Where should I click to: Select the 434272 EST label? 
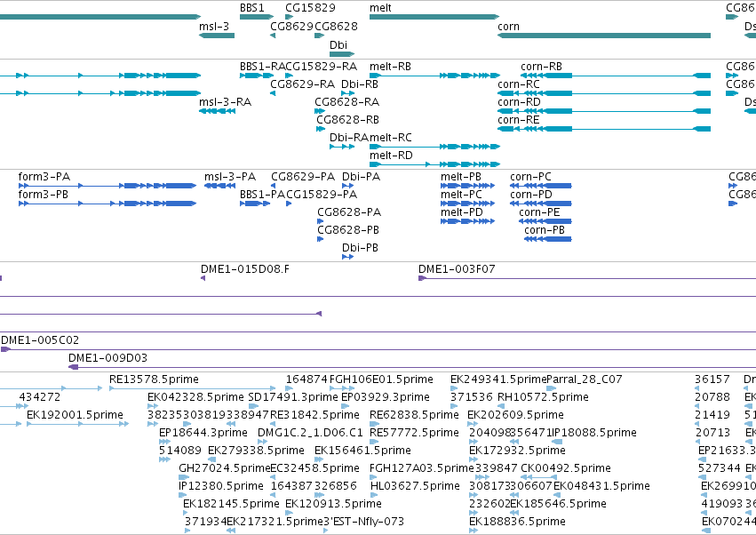point(40,397)
